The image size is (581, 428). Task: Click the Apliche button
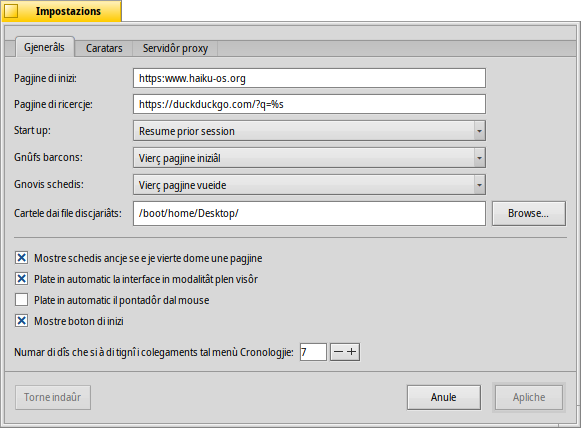tap(529, 397)
